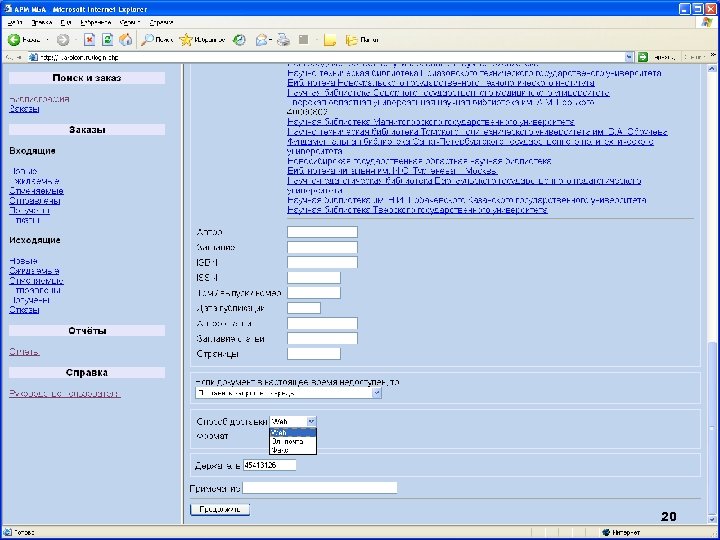This screenshot has width=720, height=540.
Task: Toggle the Способ доставки dropdown arrow
Action: tap(311, 421)
